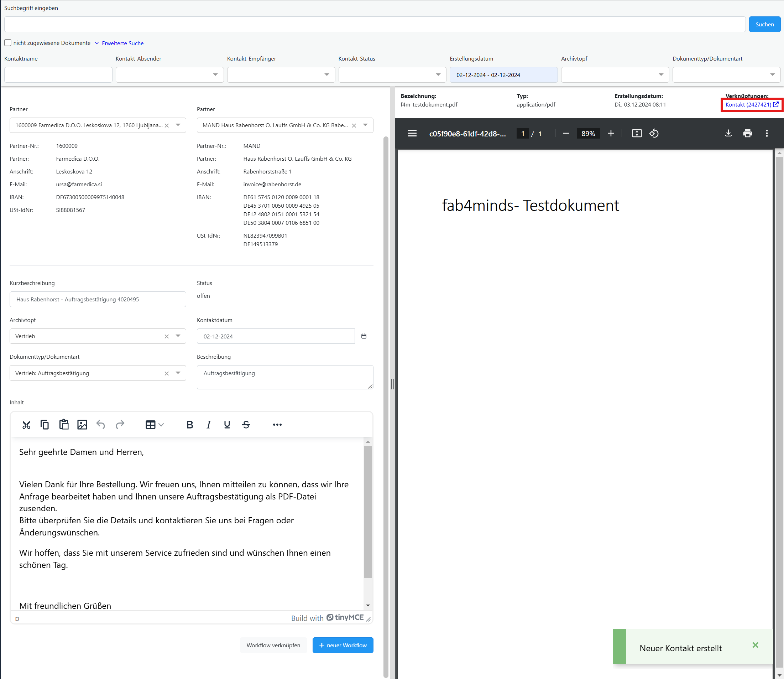Screen dimensions: 784x679
Task: Rotate the PDF page counterclockwise
Action: (654, 133)
